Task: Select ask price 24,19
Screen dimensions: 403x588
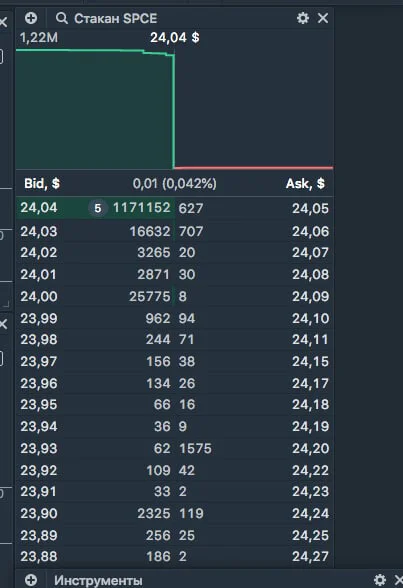Action: [310, 427]
